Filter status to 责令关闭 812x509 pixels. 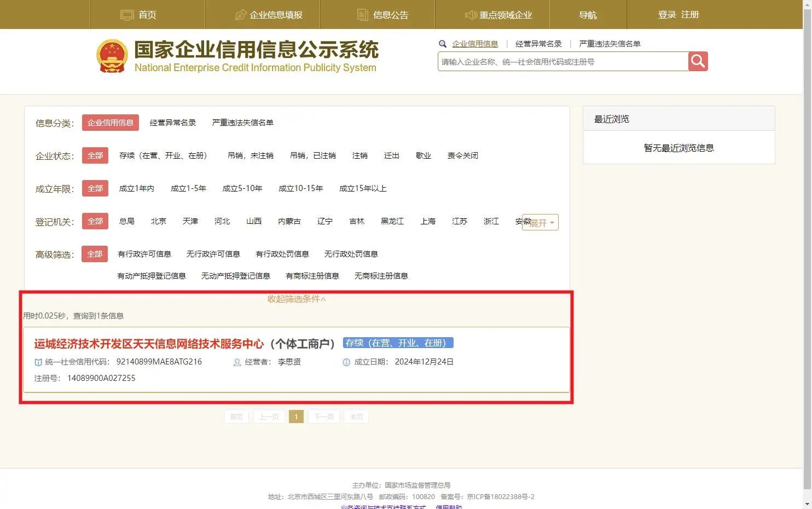coord(463,155)
